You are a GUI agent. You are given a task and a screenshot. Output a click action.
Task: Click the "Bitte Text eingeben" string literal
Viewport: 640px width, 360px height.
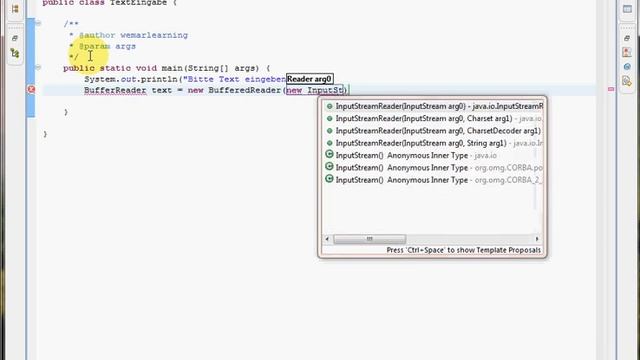pos(234,79)
